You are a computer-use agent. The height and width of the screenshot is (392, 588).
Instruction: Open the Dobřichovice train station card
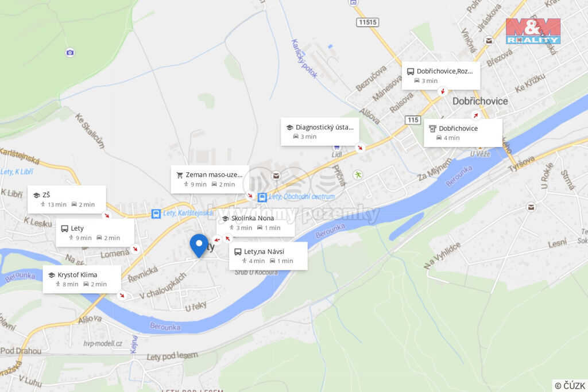[463, 133]
